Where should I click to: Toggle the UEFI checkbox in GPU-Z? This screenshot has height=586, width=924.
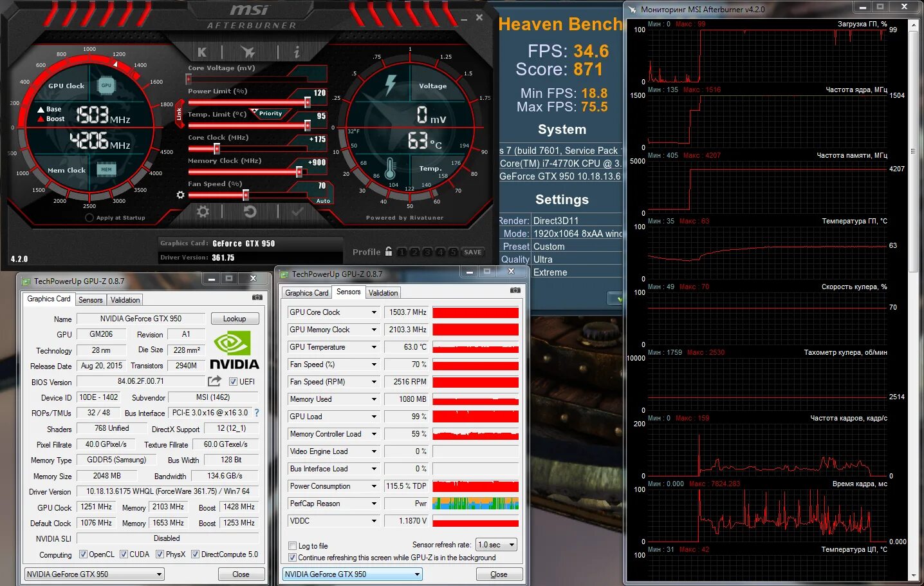click(233, 381)
